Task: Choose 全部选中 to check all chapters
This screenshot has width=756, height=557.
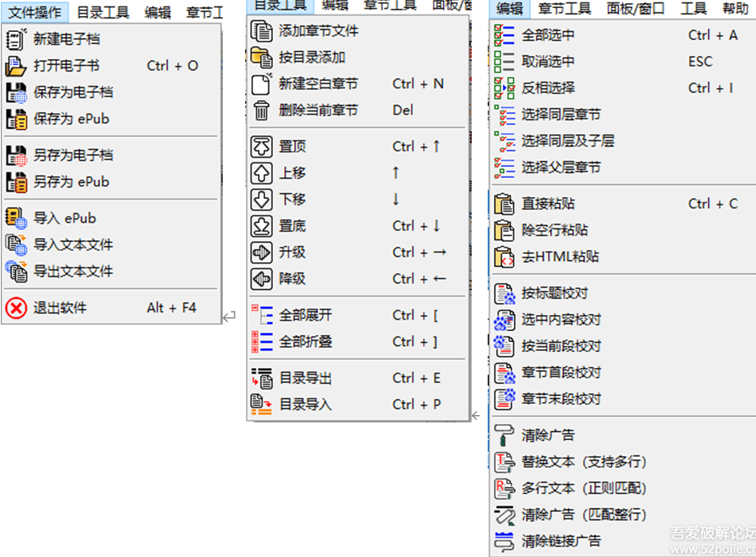Action: point(548,35)
